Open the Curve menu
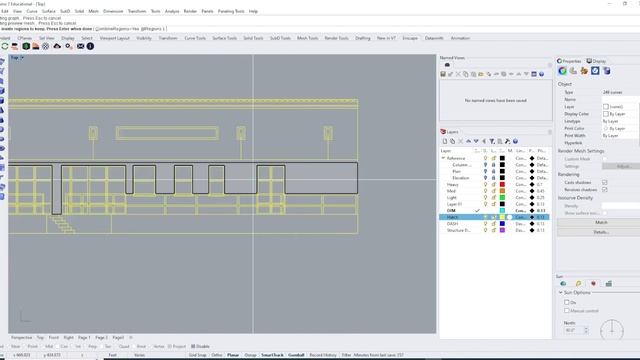The width and height of the screenshot is (640, 360). pyautogui.click(x=31, y=11)
